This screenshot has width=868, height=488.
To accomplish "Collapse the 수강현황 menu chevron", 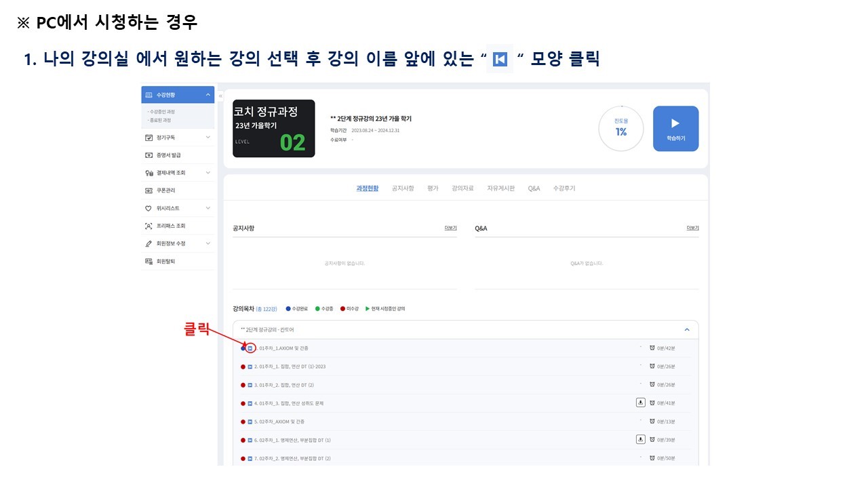I will 208,95.
